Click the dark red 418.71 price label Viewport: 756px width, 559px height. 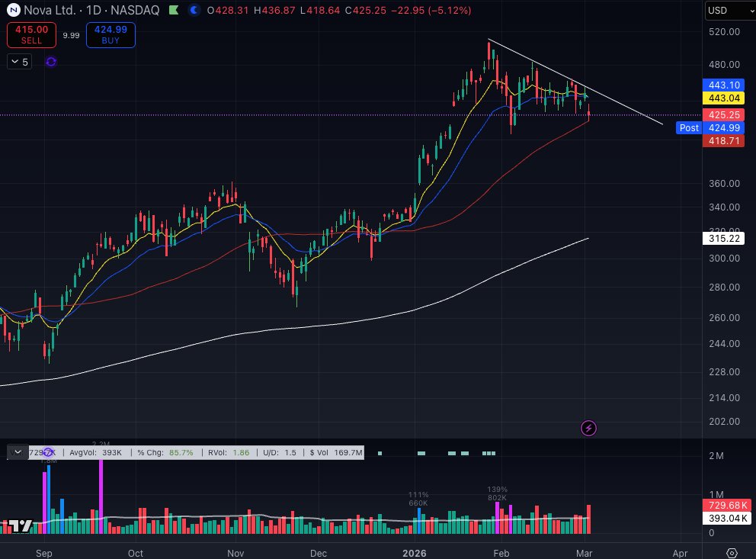[724, 141]
